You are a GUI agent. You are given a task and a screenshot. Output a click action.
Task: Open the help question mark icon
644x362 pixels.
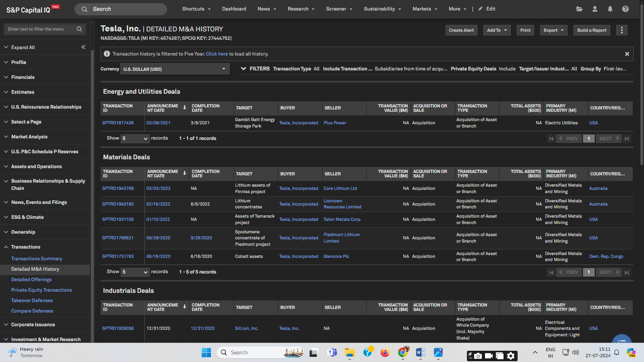click(x=625, y=9)
